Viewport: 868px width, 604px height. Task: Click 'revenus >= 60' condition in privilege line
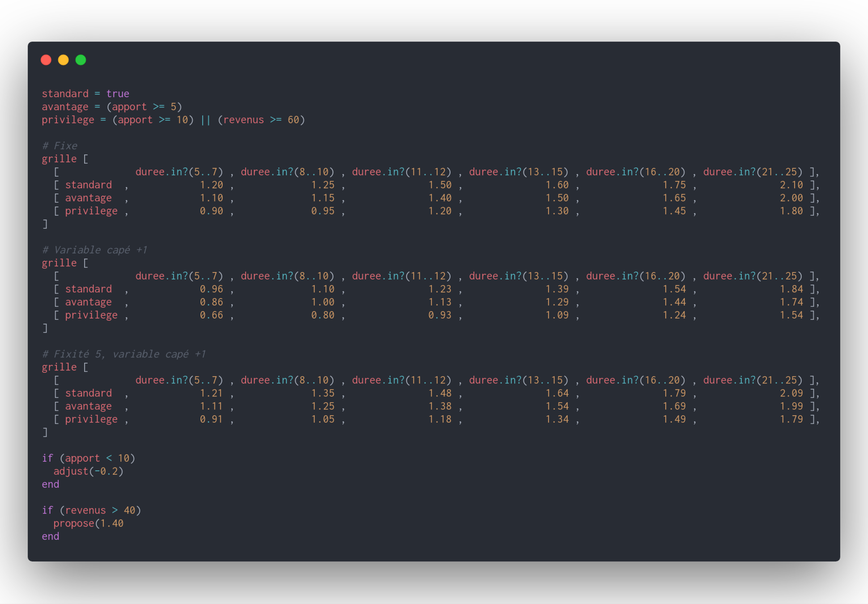point(261,120)
